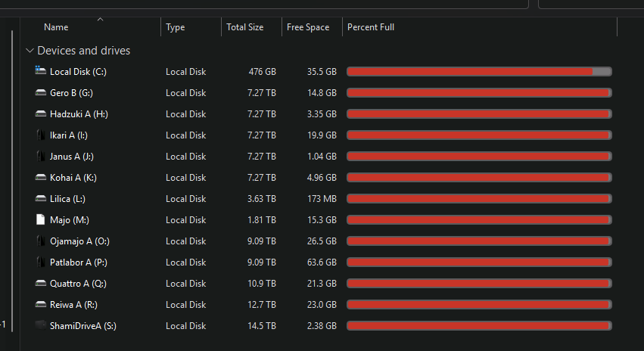Click the Majo (M:) file-style drive icon
The image size is (644, 351).
tap(40, 219)
